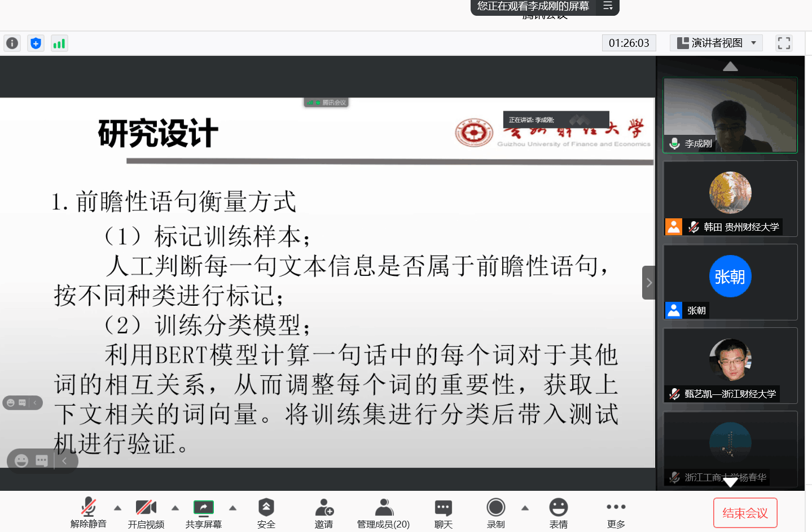Enter fullscreen with the corner-bracket icon
Screen dimensions: 812x532
tap(784, 43)
